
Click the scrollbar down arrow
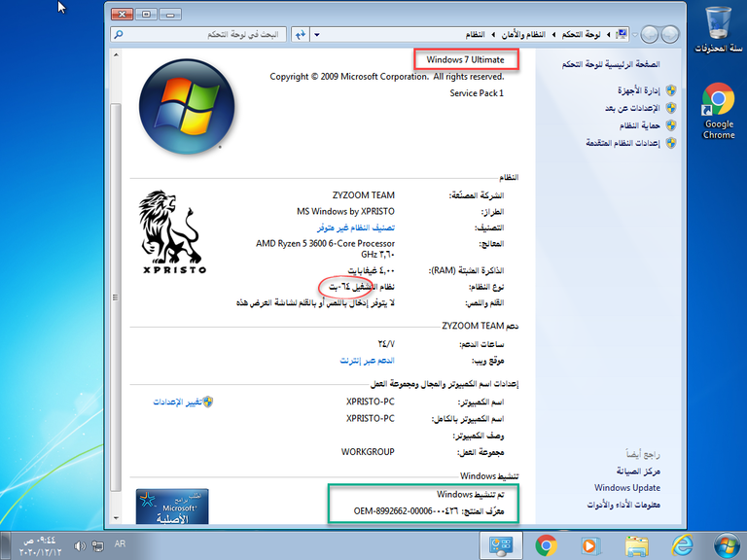[x=116, y=517]
